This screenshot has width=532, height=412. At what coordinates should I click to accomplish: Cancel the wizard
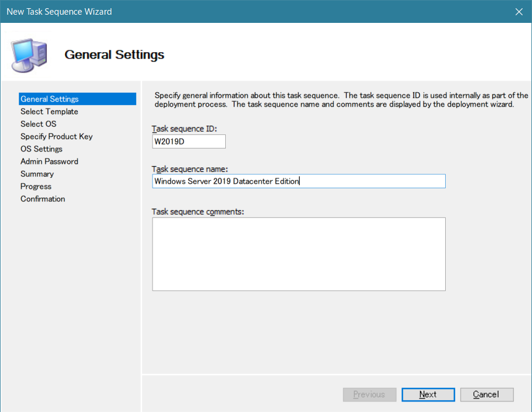click(487, 395)
